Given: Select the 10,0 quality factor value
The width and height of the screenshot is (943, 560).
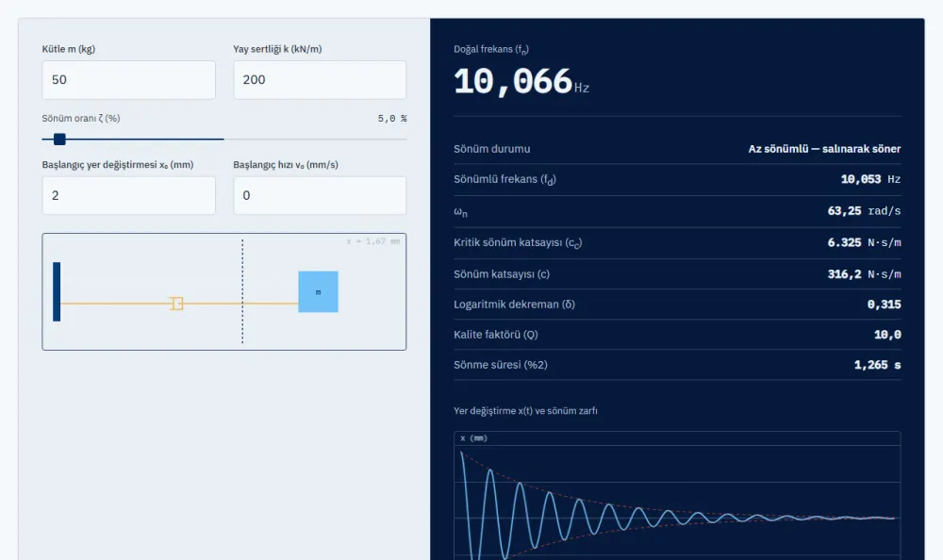Looking at the screenshot, I should click(x=887, y=335).
